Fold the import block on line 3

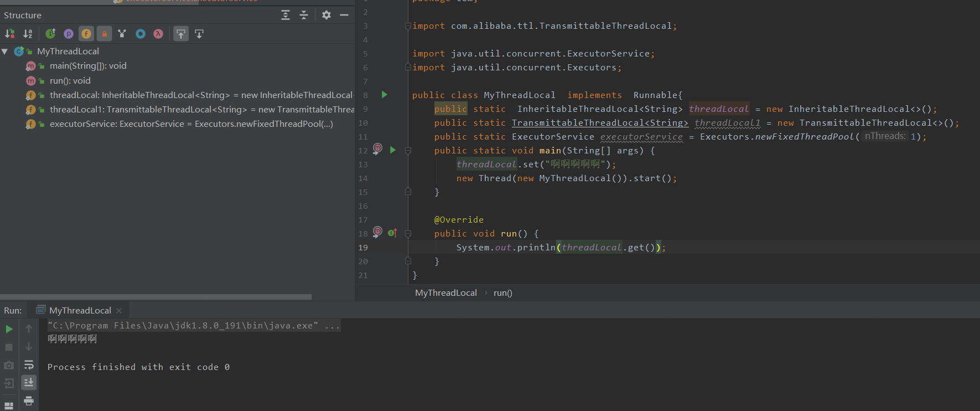[408, 26]
